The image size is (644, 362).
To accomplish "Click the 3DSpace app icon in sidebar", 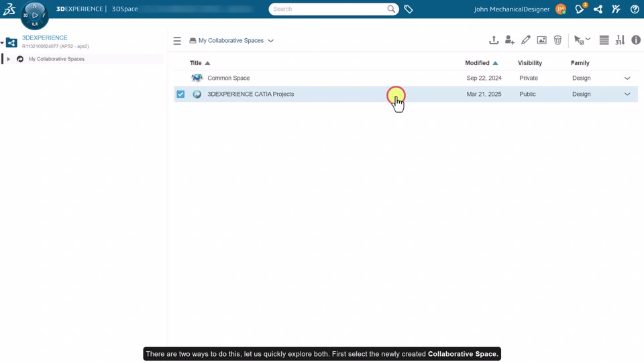I will click(x=11, y=42).
